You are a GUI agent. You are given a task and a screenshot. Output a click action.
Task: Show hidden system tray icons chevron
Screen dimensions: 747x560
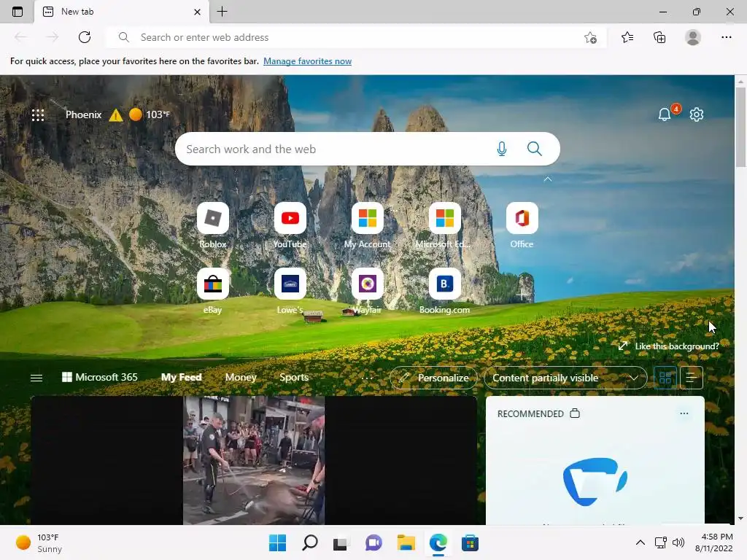point(640,542)
